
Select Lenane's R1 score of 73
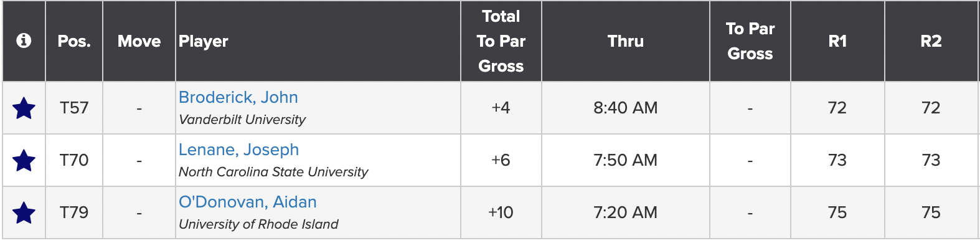(837, 160)
